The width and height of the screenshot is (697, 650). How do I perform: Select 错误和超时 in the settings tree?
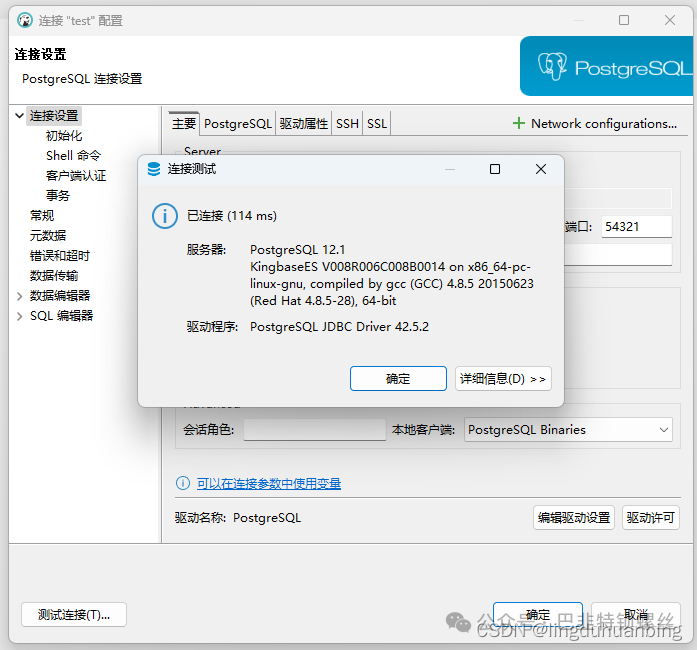pyautogui.click(x=60, y=256)
